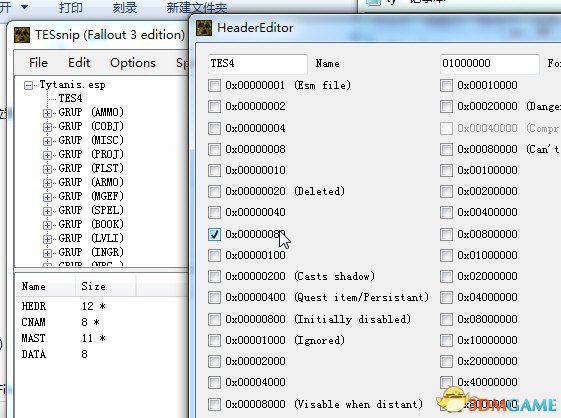561x418 pixels.
Task: Enable the 0x20000000 flag checkbox
Action: (446, 361)
